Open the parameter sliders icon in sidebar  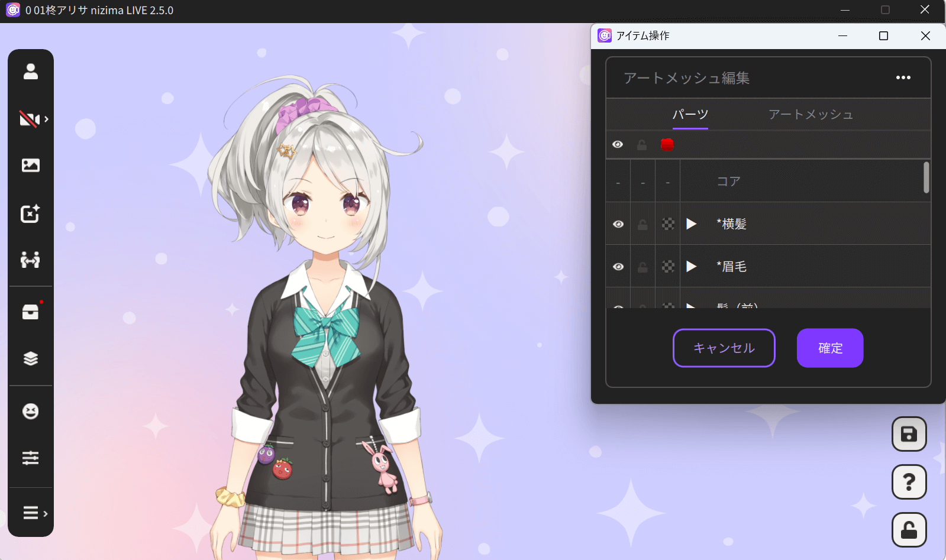[31, 458]
